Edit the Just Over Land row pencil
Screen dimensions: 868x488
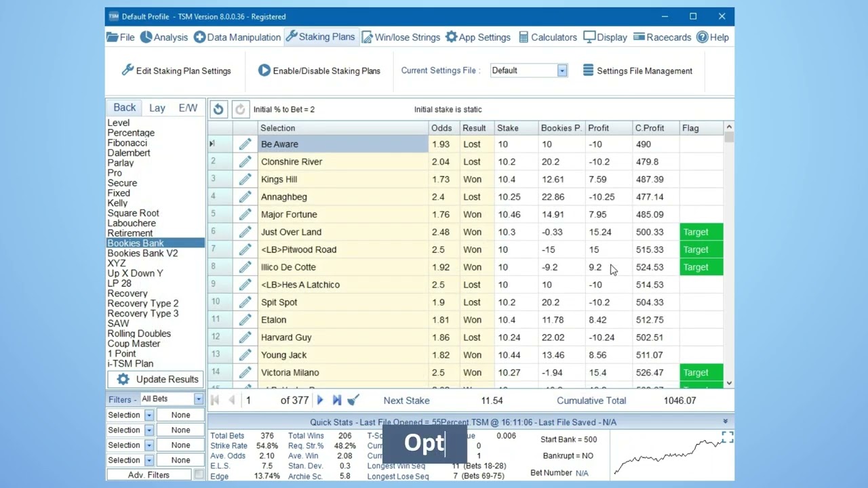click(x=245, y=232)
